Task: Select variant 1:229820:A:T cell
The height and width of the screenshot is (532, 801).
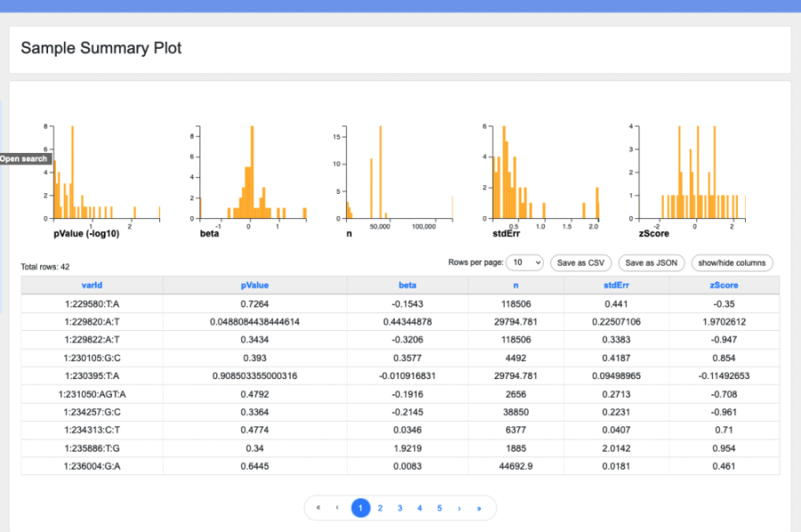Action: click(x=92, y=322)
